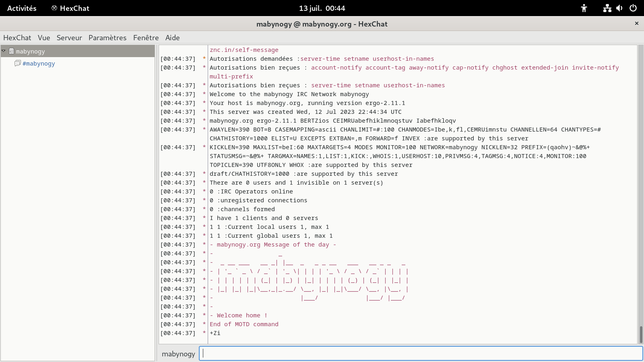Click '0 :channels formed' line
The image size is (644, 362).
(x=242, y=209)
